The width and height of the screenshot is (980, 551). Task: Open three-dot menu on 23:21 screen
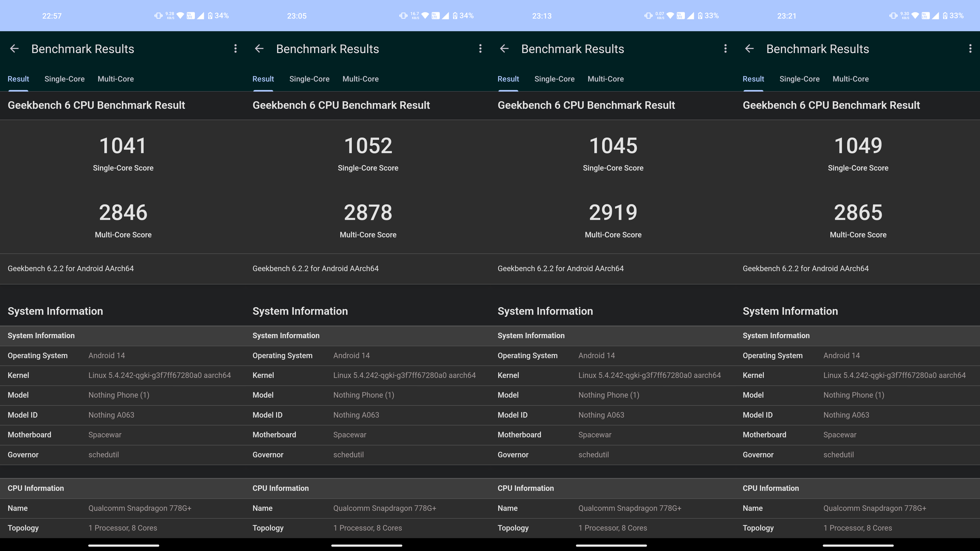click(970, 49)
